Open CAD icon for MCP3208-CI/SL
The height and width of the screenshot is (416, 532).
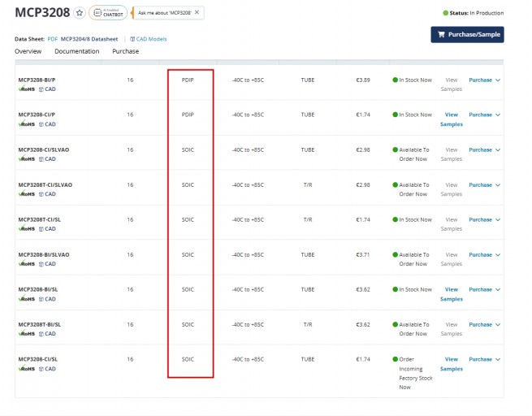(47, 369)
